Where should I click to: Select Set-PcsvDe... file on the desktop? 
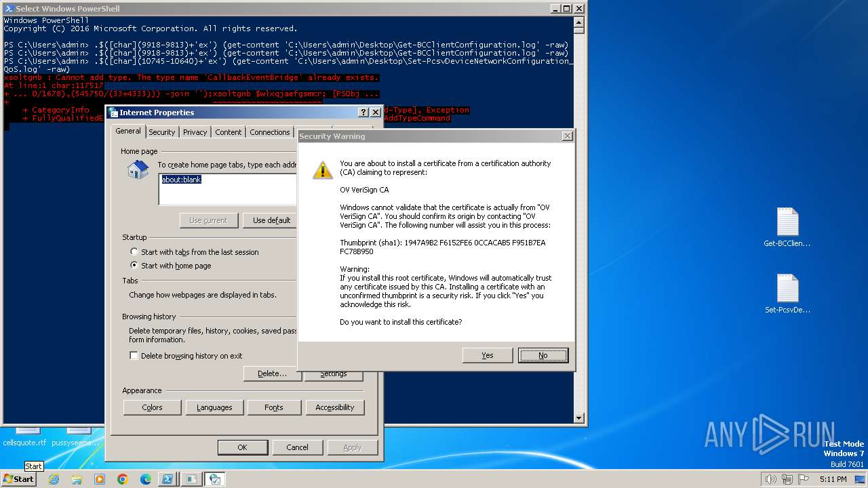(x=787, y=293)
